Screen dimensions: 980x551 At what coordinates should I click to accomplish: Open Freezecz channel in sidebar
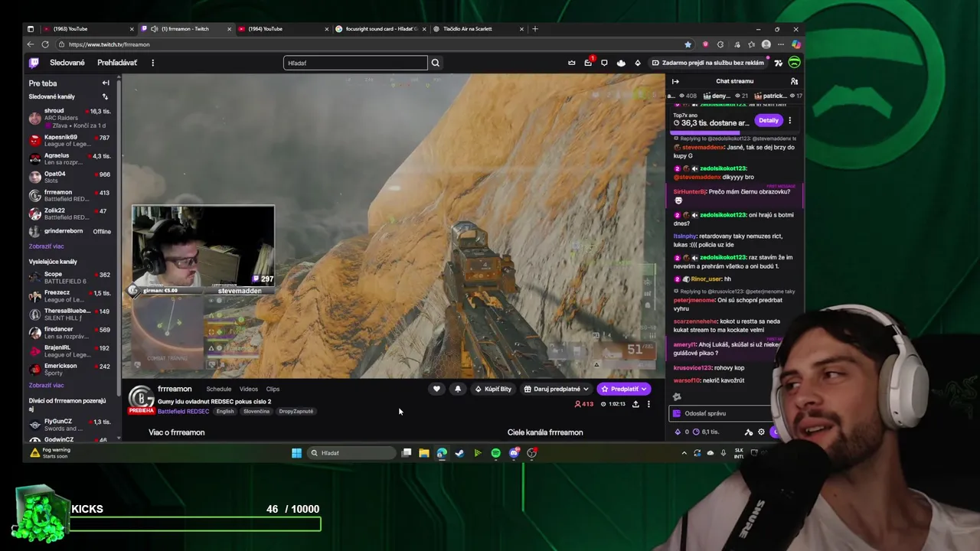70,295
